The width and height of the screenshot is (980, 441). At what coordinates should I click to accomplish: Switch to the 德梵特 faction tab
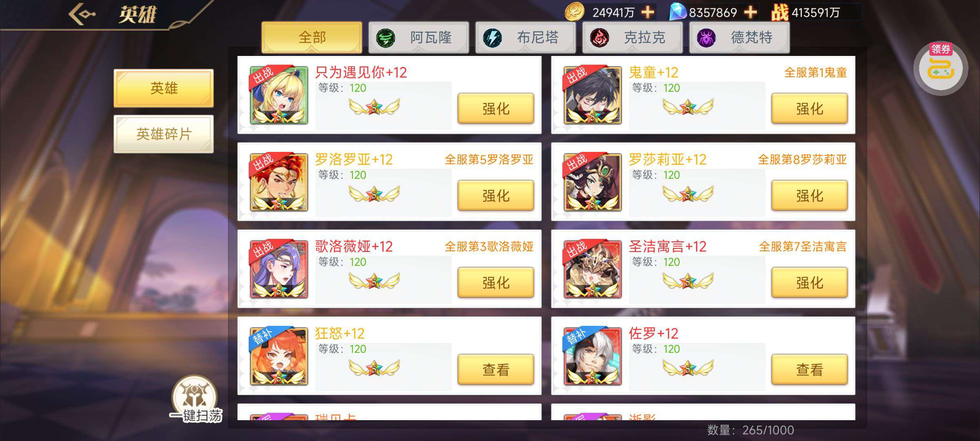pyautogui.click(x=739, y=38)
